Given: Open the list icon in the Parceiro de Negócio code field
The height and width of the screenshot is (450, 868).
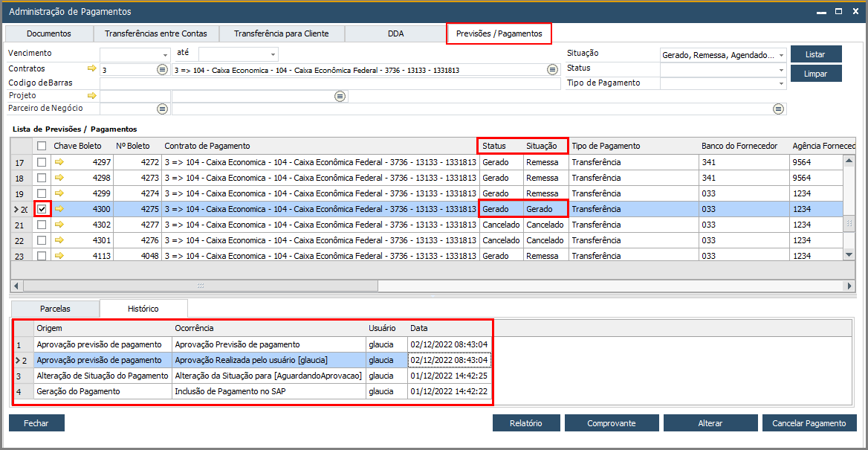Looking at the screenshot, I should [x=162, y=109].
